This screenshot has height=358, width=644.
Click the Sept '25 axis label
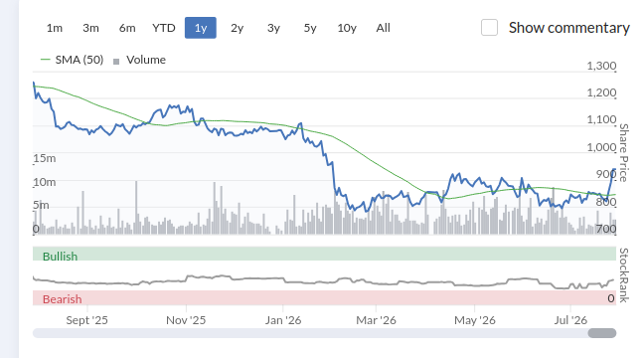(x=87, y=320)
